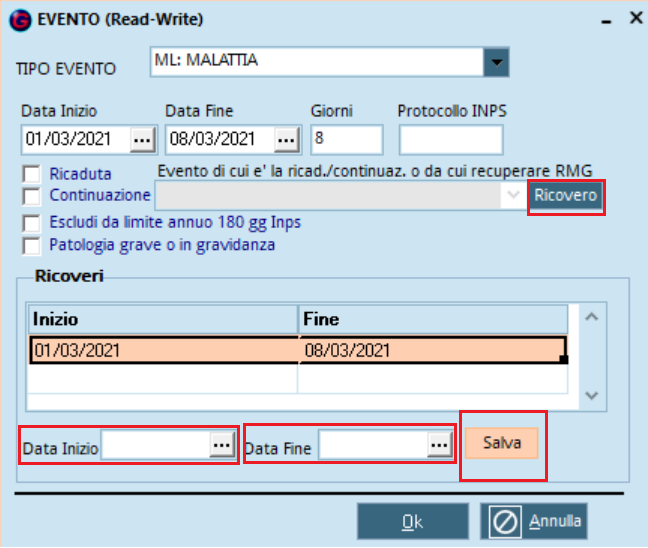Screen dimensions: 648x548
Task: Click the Ricoveri list scroll down arrow
Action: click(592, 396)
